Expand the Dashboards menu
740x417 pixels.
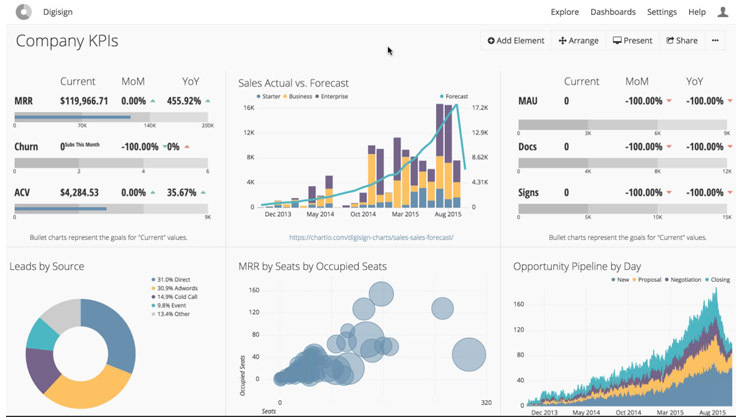(613, 12)
